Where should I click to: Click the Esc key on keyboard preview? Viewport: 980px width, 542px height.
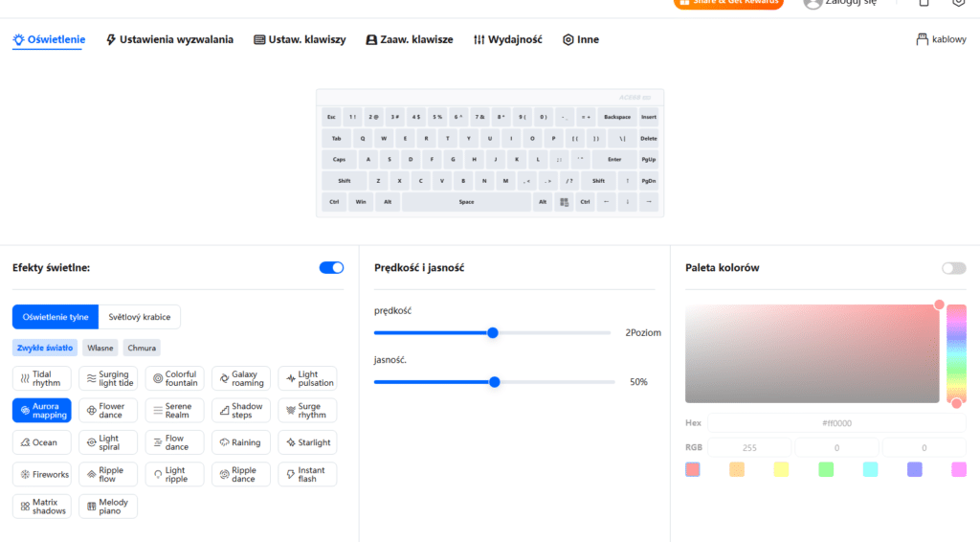331,117
